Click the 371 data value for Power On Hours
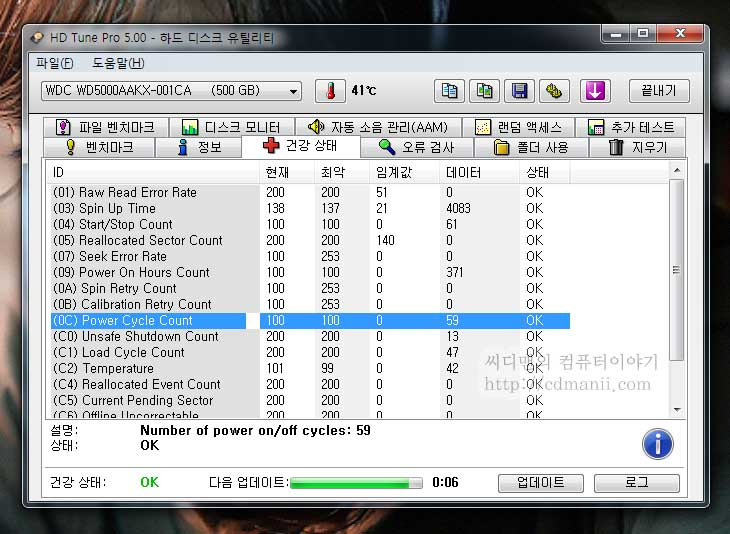The width and height of the screenshot is (730, 534). point(454,272)
